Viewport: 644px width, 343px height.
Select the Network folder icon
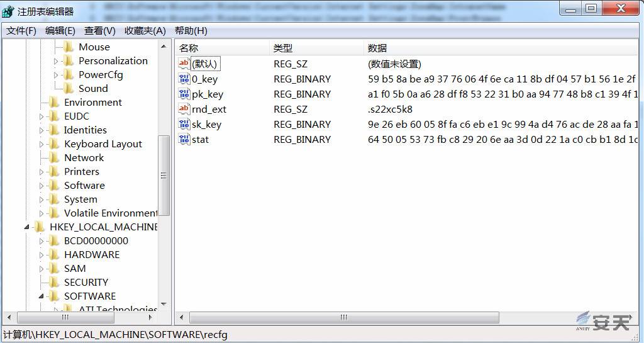54,158
